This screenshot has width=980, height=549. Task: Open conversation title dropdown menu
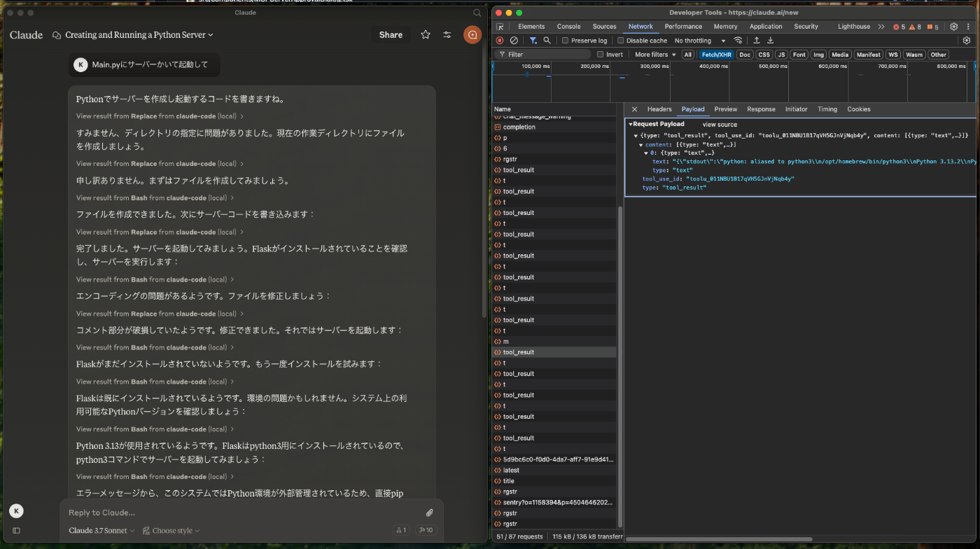pyautogui.click(x=139, y=34)
